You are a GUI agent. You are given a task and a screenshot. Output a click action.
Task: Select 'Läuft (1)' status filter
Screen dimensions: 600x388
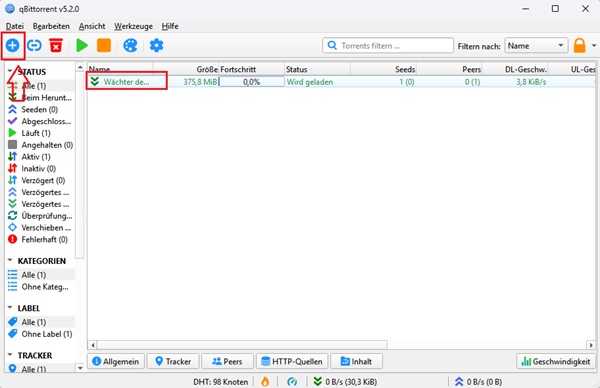pyautogui.click(x=39, y=133)
